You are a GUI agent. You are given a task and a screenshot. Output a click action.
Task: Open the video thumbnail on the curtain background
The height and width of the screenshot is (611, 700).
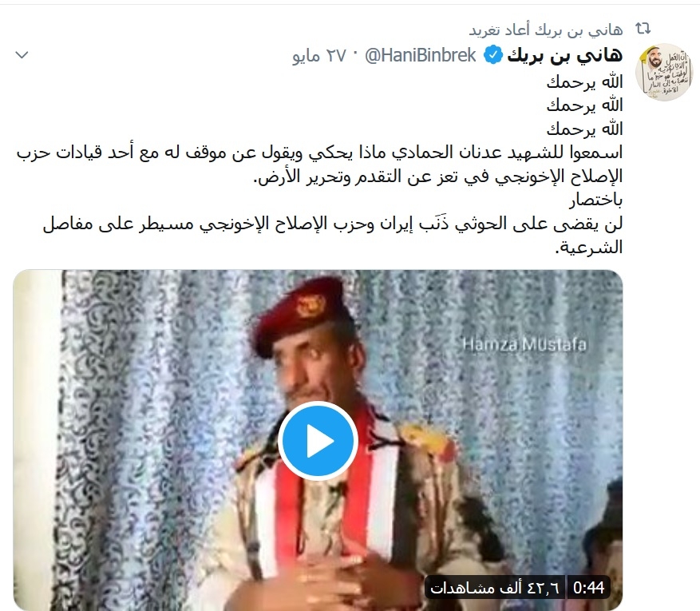[318, 440]
